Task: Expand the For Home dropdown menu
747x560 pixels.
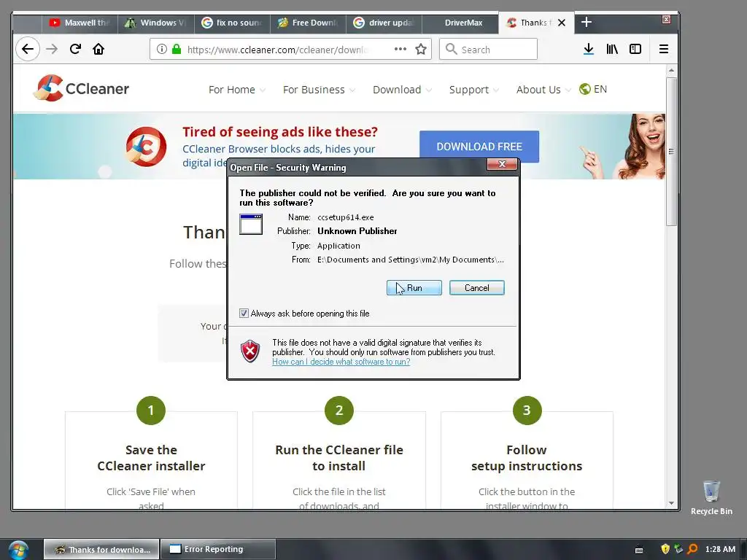Action: [237, 90]
